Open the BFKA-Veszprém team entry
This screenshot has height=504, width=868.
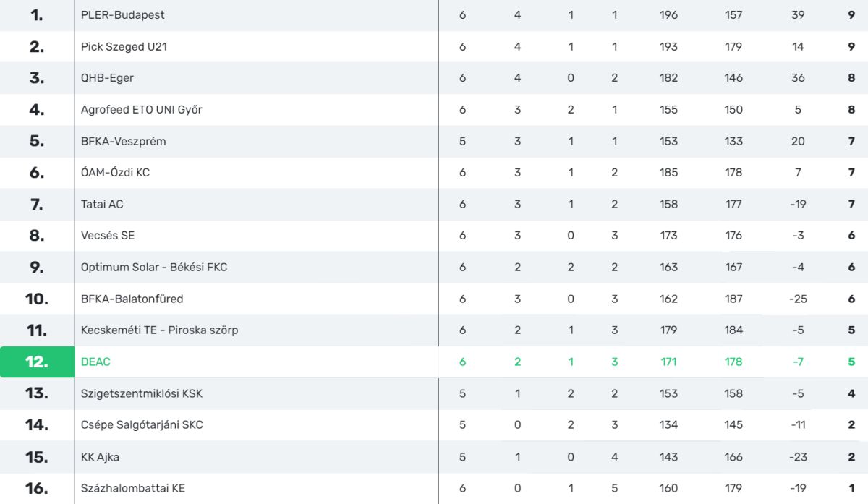click(123, 141)
